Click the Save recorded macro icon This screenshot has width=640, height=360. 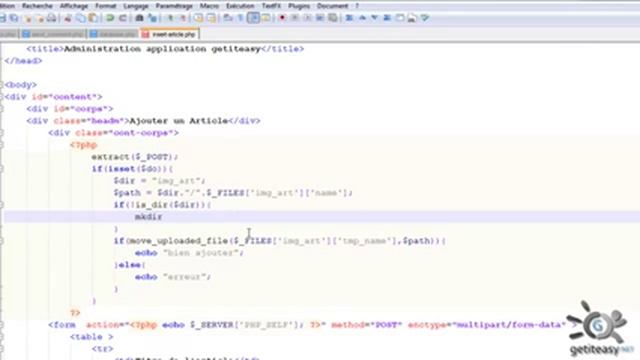pos(333,18)
